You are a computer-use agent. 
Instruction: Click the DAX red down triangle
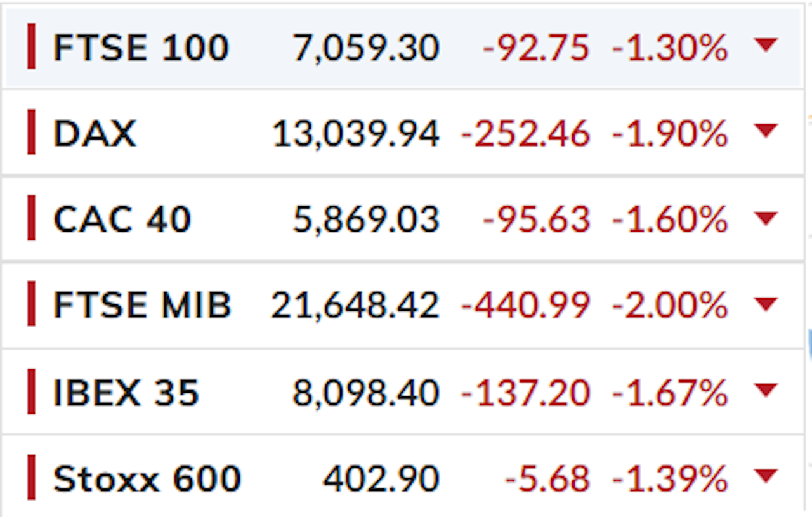pos(766,131)
